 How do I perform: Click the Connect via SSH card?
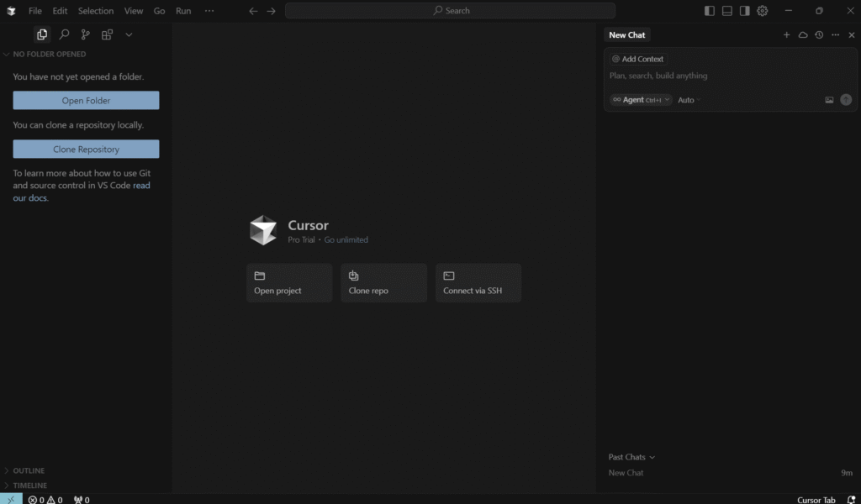[x=478, y=283]
